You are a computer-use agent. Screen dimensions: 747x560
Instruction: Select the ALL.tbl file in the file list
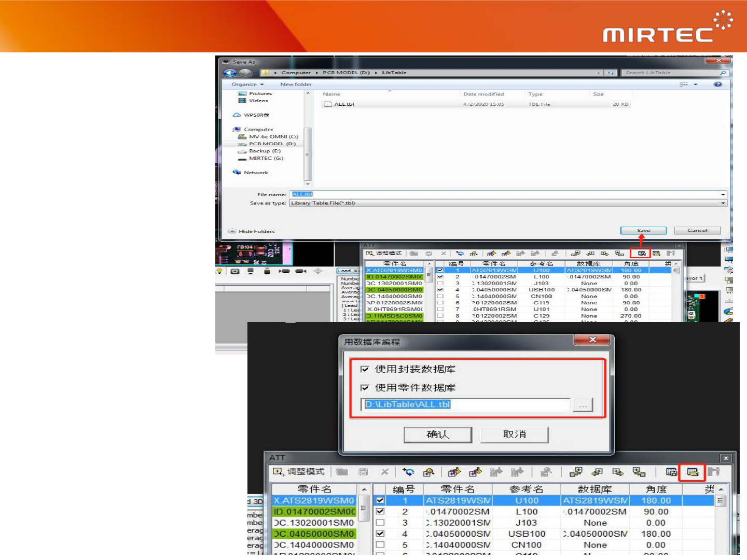[344, 104]
